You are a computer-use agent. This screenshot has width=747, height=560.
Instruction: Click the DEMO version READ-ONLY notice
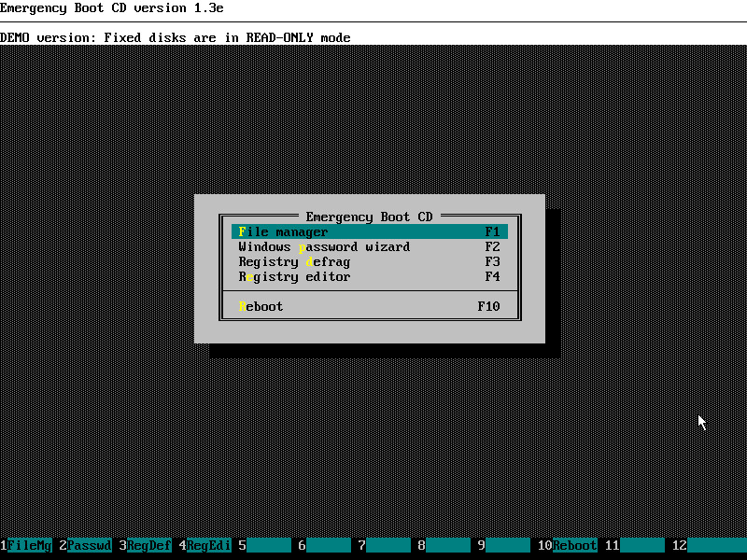176,37
